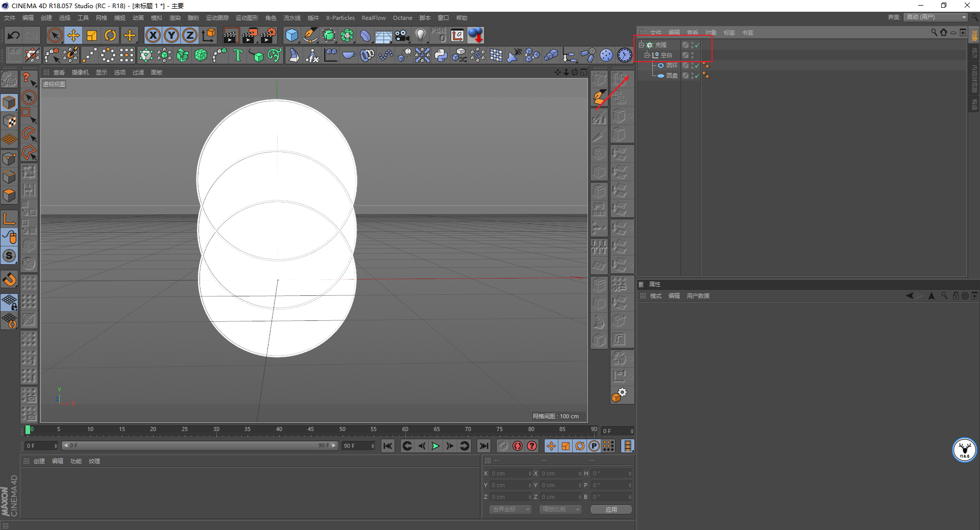The image size is (980, 530).
Task: Open the 世界坐标 dropdown
Action: [x=510, y=510]
